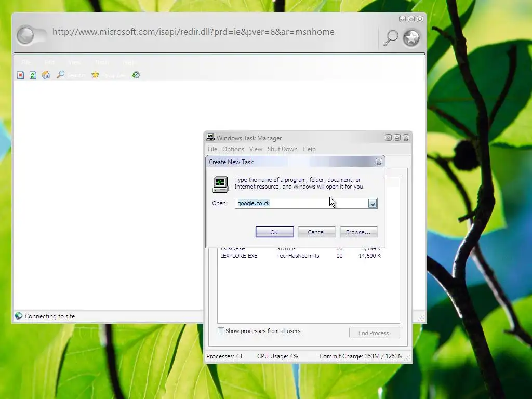Click the round star favorites button
The height and width of the screenshot is (399, 532).
click(x=411, y=37)
